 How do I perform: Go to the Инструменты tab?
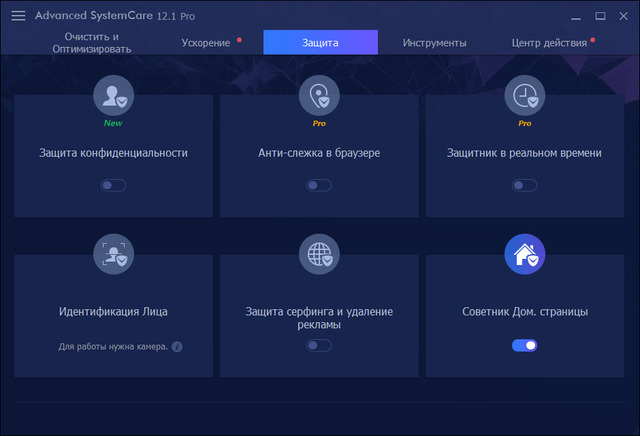(434, 43)
